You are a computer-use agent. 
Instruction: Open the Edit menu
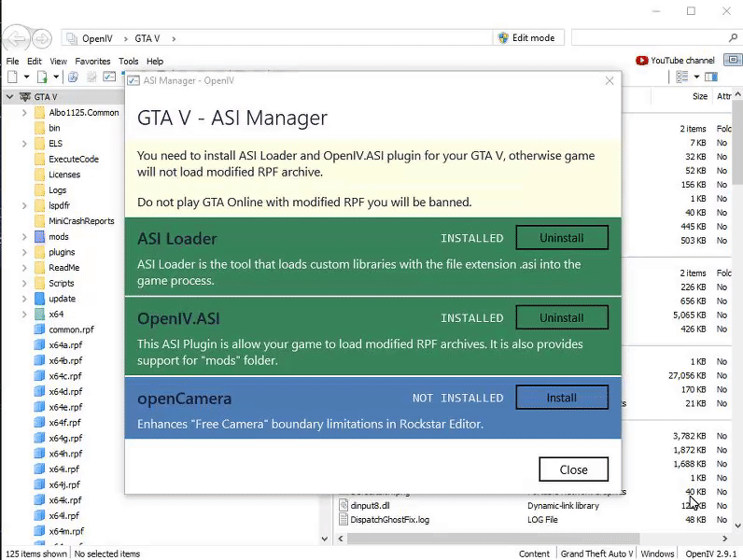tap(35, 61)
